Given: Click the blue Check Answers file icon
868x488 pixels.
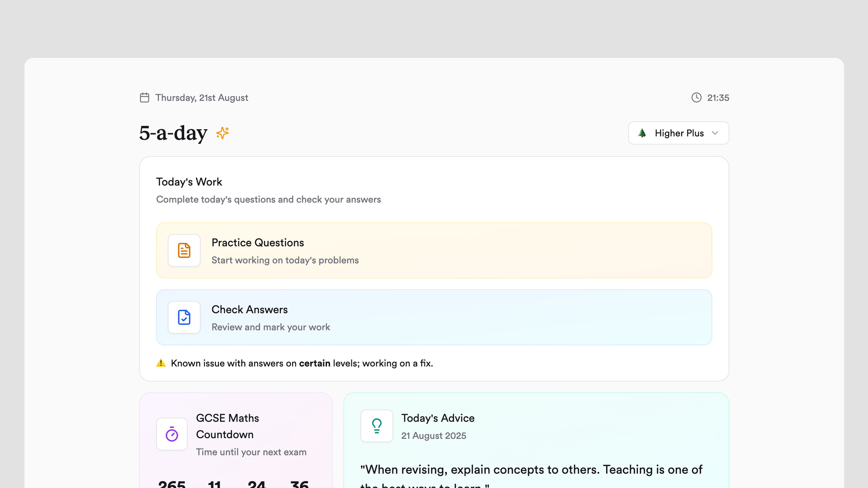Looking at the screenshot, I should [x=184, y=317].
